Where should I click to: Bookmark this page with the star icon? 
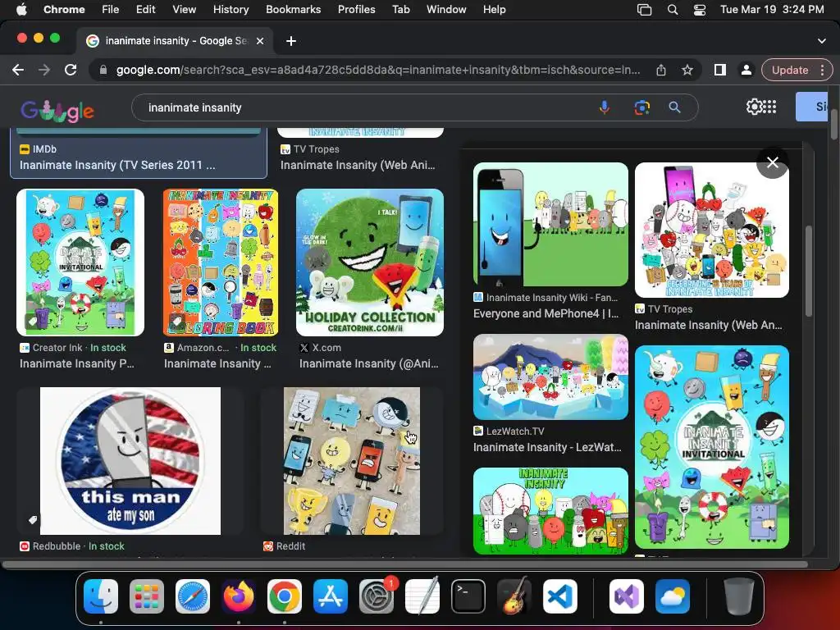pyautogui.click(x=687, y=70)
